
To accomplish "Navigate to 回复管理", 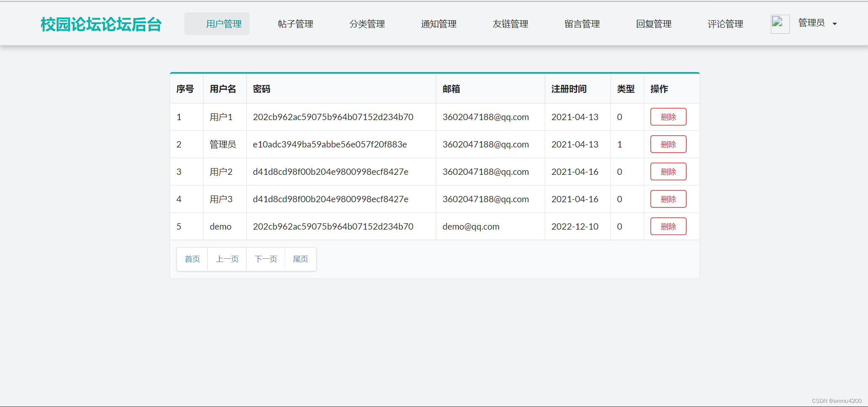I will (x=654, y=24).
